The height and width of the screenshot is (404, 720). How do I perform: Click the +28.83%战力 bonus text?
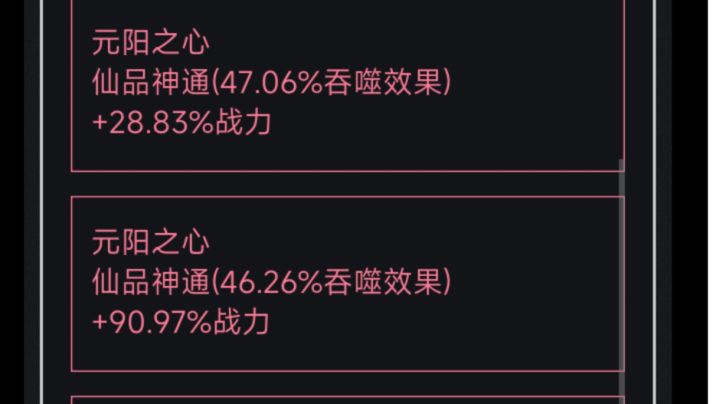coord(182,124)
